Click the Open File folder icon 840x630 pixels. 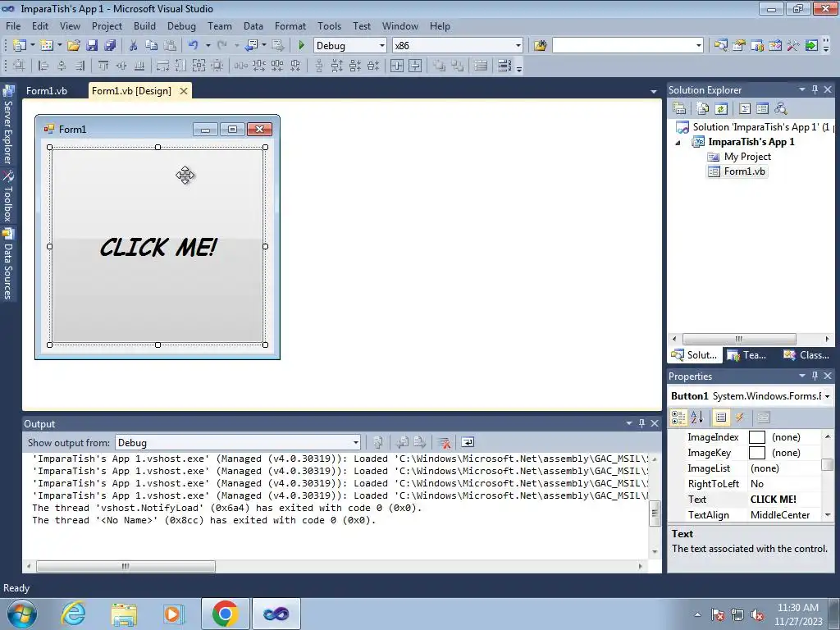[73, 46]
